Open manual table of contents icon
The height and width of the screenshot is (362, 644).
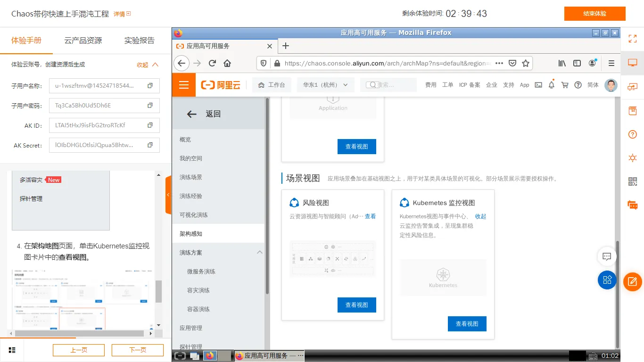[12, 350]
